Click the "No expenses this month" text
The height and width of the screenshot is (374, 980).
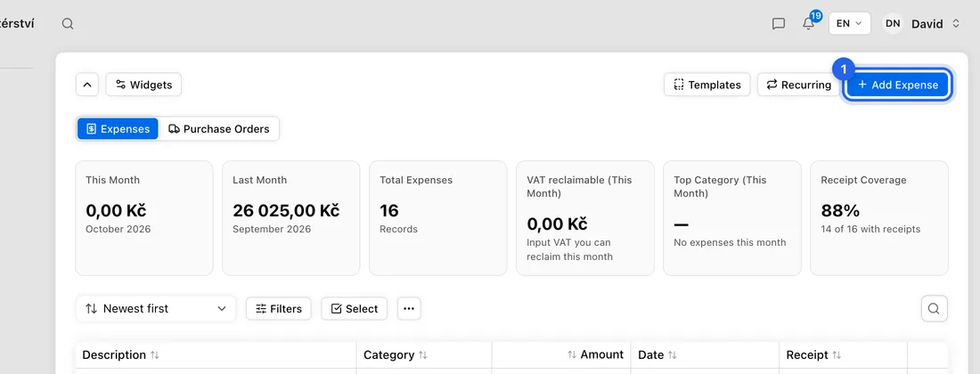coord(730,242)
